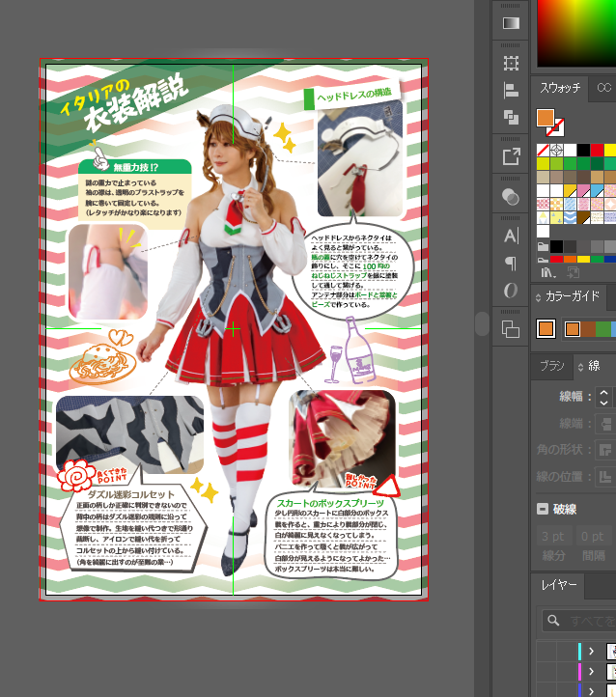Switch to the ブラシ tab
616x697 pixels.
[x=552, y=366]
